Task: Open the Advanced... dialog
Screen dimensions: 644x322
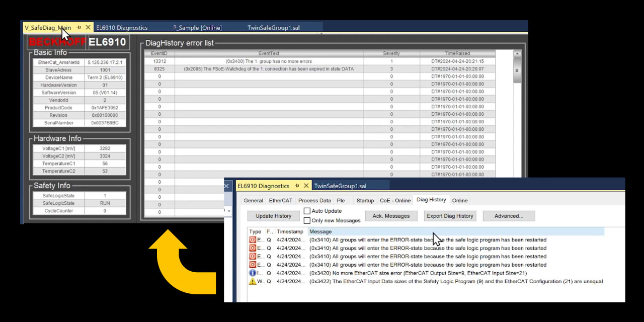Action: point(508,216)
